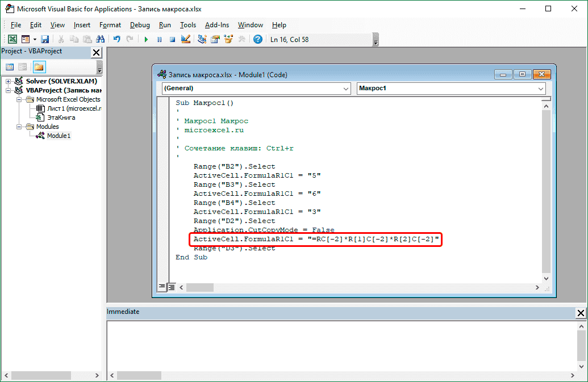Click the Undo arrow icon
Image resolution: width=588 pixels, height=382 pixels.
coord(116,39)
